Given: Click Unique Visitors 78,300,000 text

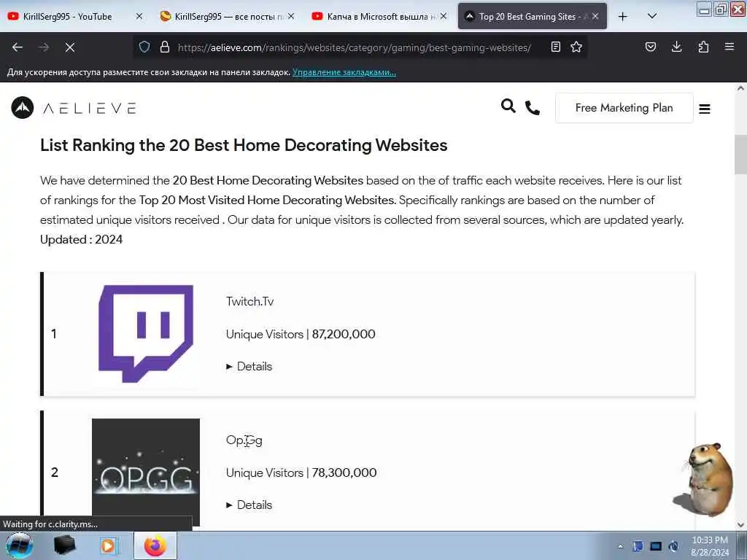Looking at the screenshot, I should 301,472.
